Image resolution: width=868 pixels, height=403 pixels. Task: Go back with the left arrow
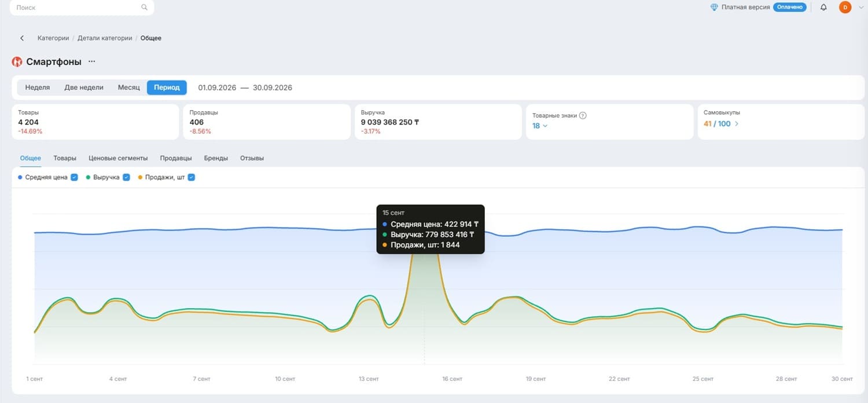point(22,38)
